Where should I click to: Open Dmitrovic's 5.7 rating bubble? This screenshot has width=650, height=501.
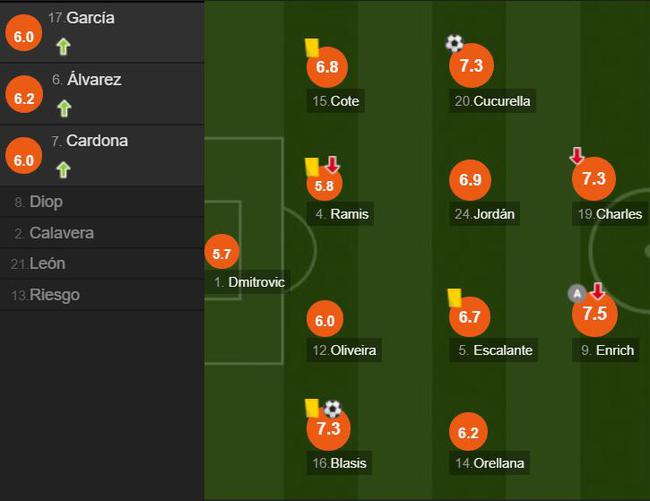tap(222, 252)
